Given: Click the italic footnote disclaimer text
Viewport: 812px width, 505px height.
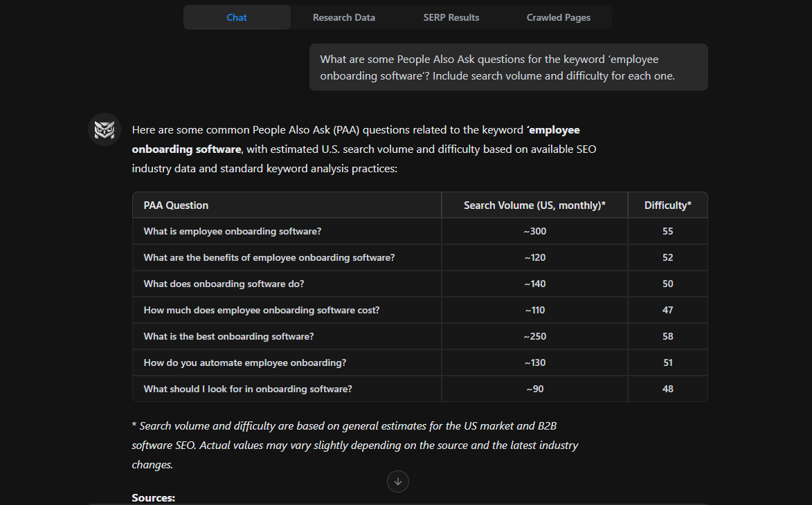Looking at the screenshot, I should (354, 445).
